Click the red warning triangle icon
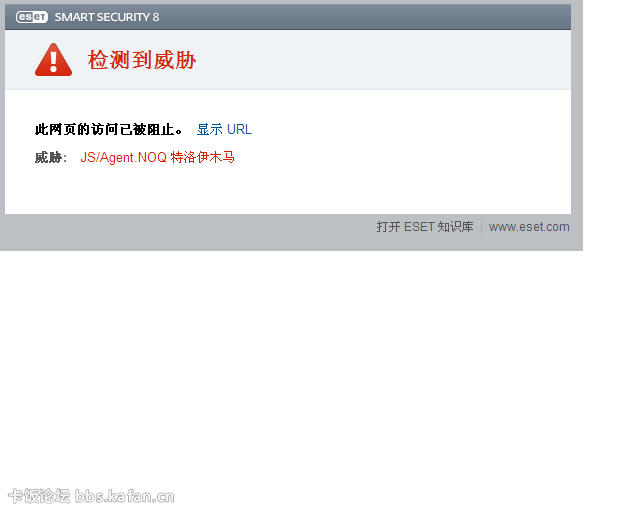Image resolution: width=640 pixels, height=512 pixels. (x=53, y=60)
